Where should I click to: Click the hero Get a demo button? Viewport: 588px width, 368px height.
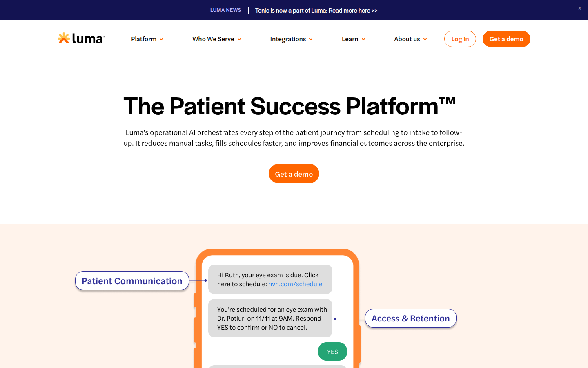tap(294, 174)
